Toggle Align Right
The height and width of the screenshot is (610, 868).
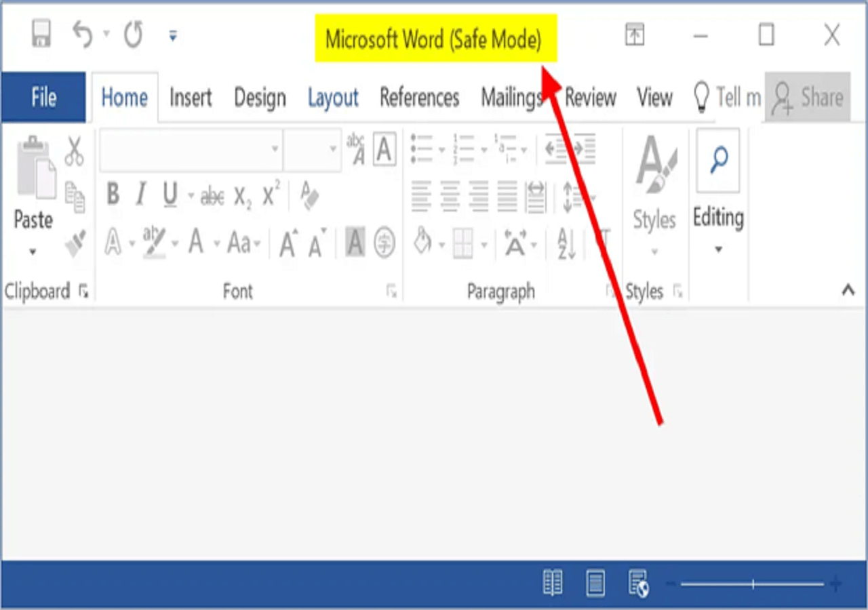tap(479, 196)
